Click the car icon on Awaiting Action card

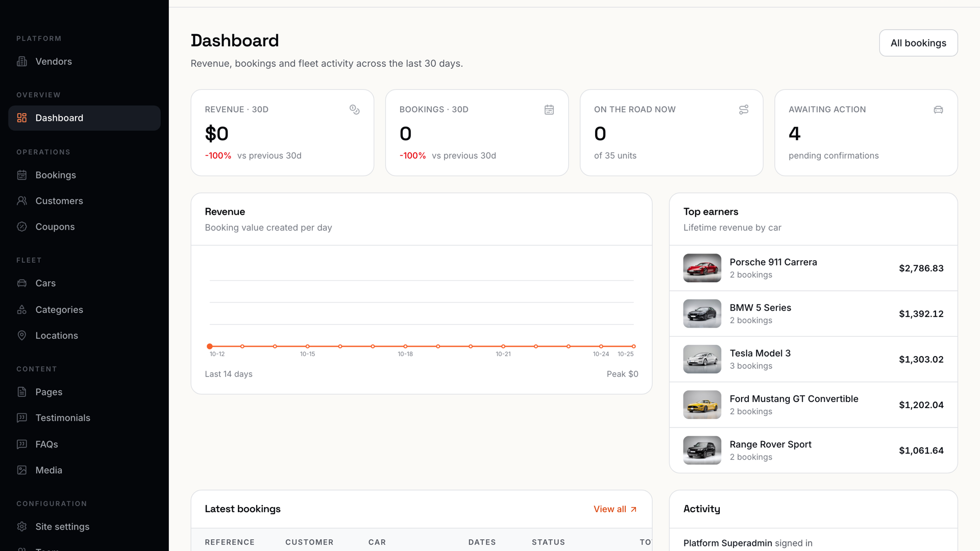coord(938,110)
